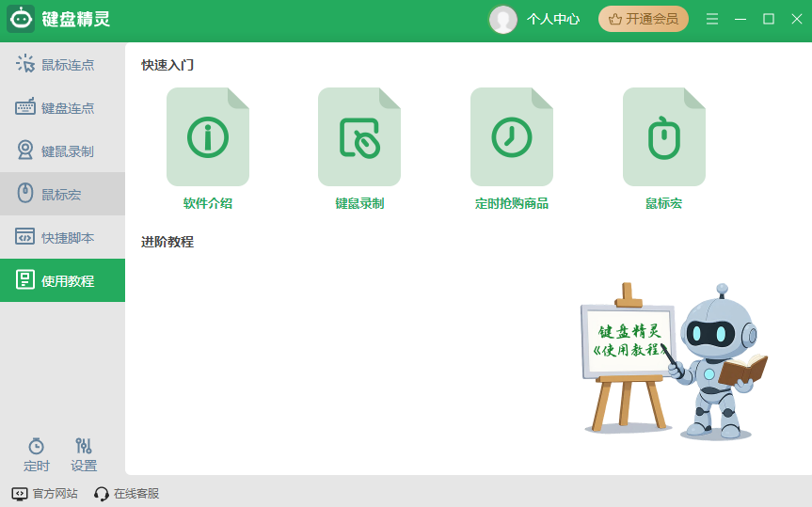Click the robot tutorial illustration
The image size is (812, 507).
tap(675, 360)
